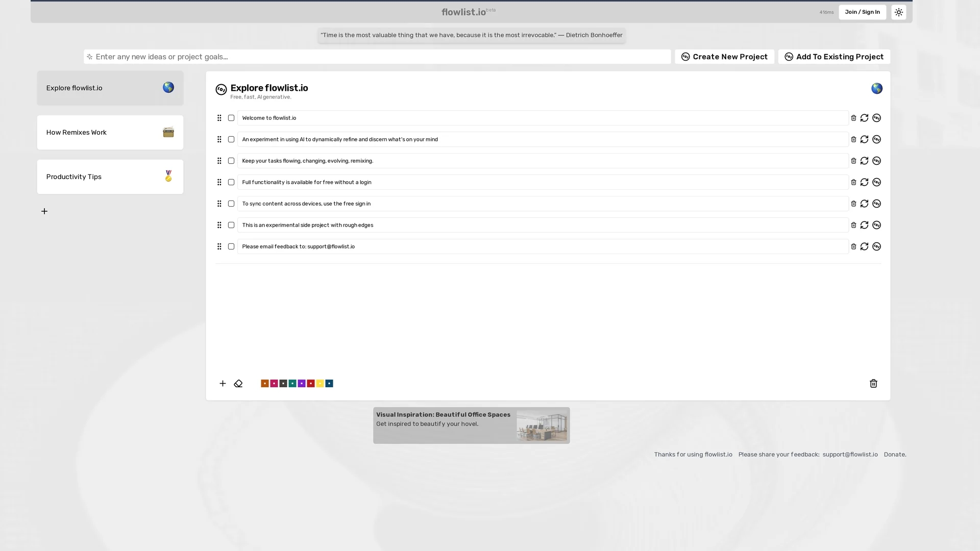Viewport: 980px width, 551px height.
Task: Remix the 'Keep your tasks flowing' task
Action: [876, 161]
